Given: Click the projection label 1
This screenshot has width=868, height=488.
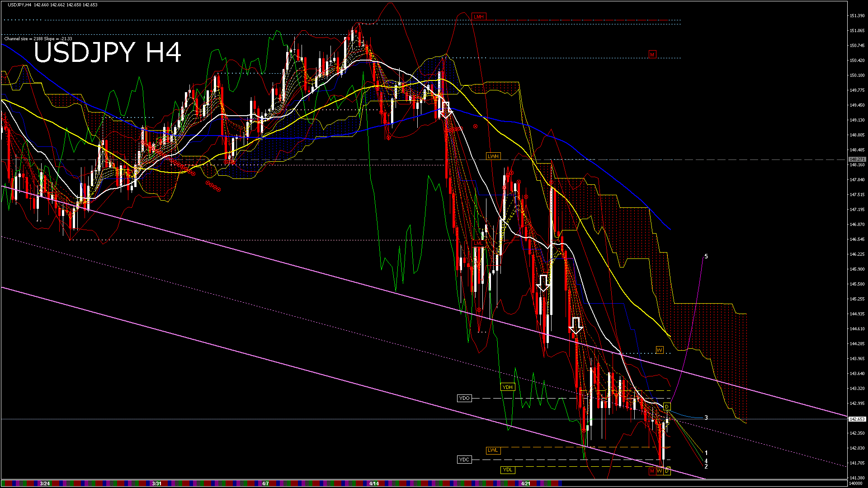Looking at the screenshot, I should (x=706, y=453).
